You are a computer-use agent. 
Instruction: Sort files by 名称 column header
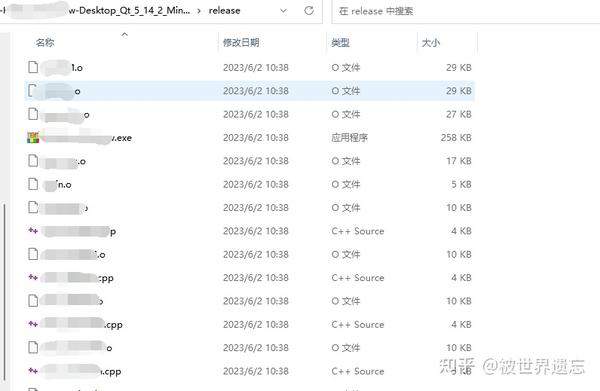pos(45,42)
